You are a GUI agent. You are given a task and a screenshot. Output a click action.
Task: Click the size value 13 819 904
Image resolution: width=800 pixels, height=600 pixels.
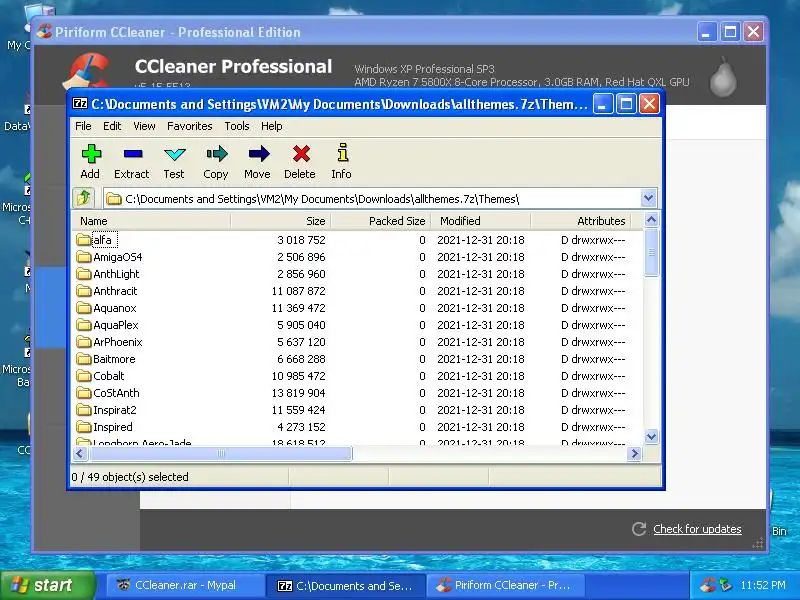298,393
